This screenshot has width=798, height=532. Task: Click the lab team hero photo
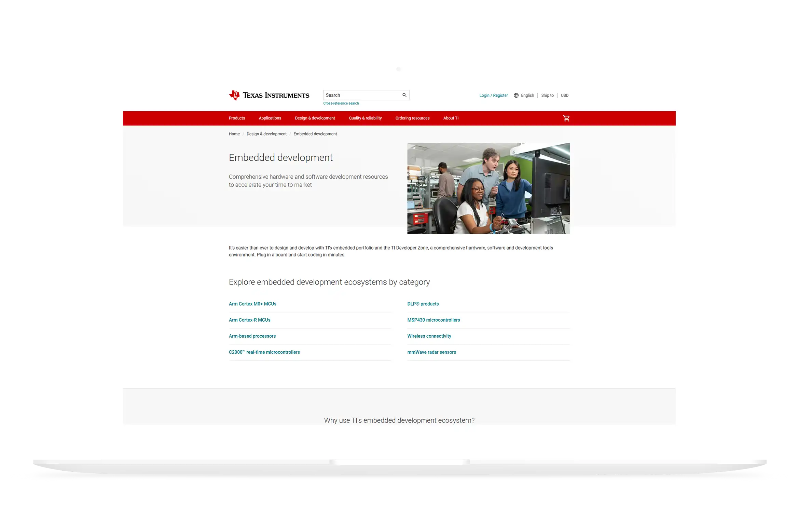(x=488, y=188)
